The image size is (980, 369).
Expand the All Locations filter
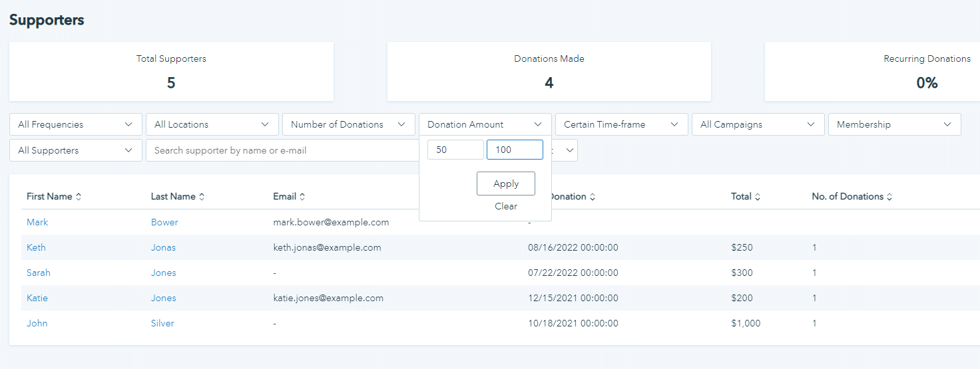[x=212, y=124]
